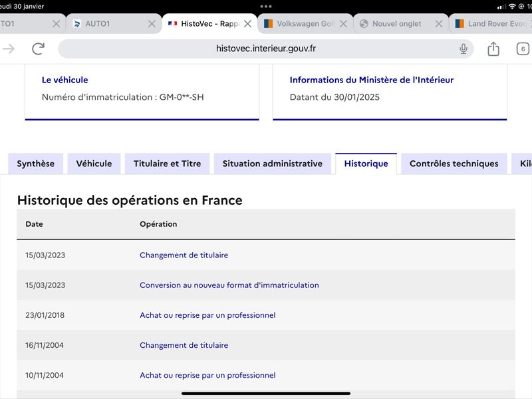Tap the histovec.interieur.gouv.fr address field
Screen dimensions: 532x399
265,49
